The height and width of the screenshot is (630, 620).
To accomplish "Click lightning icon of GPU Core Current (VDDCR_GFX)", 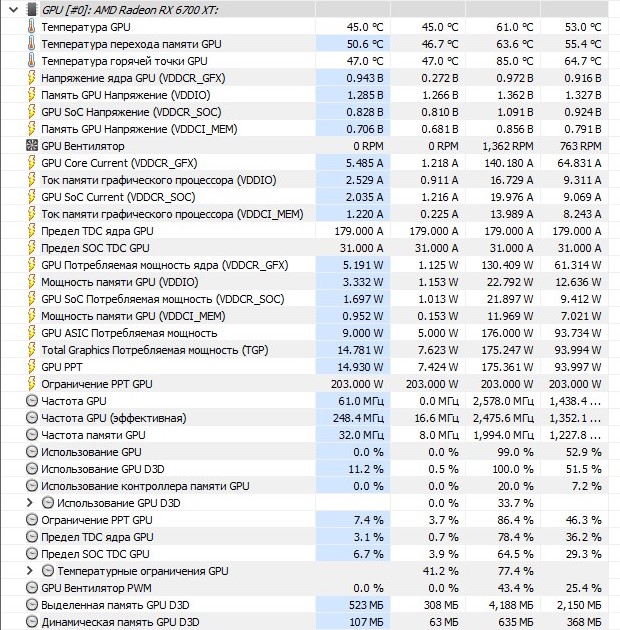I will pyautogui.click(x=31, y=163).
